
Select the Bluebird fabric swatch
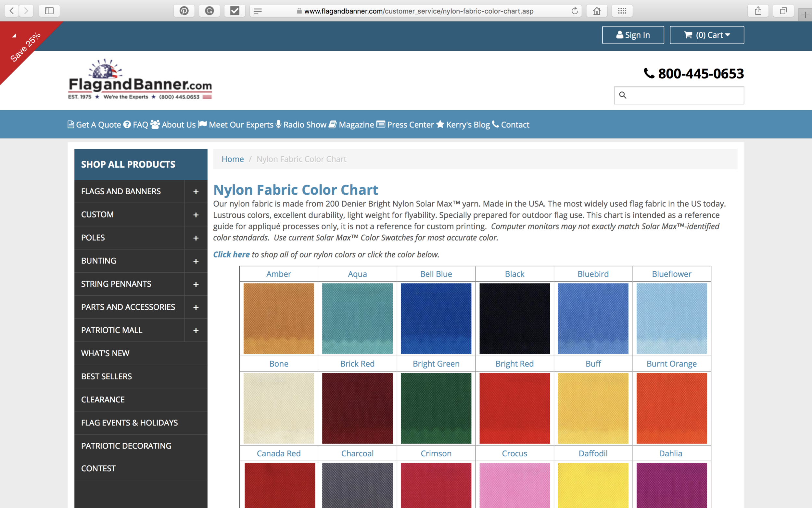click(x=593, y=319)
